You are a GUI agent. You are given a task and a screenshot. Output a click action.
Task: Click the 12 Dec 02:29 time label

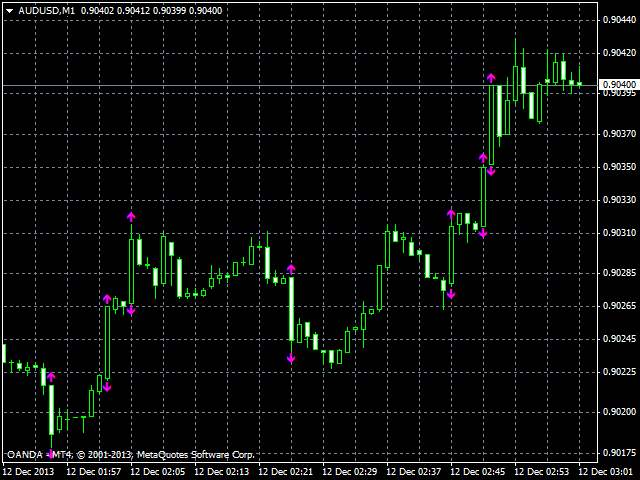pyautogui.click(x=352, y=471)
